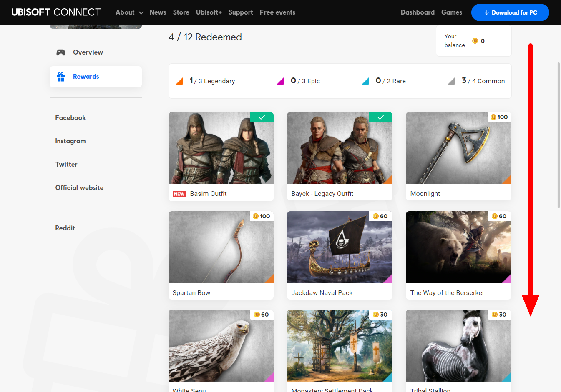Click the Your balance label
Screen dimensions: 561x392
[455, 41]
